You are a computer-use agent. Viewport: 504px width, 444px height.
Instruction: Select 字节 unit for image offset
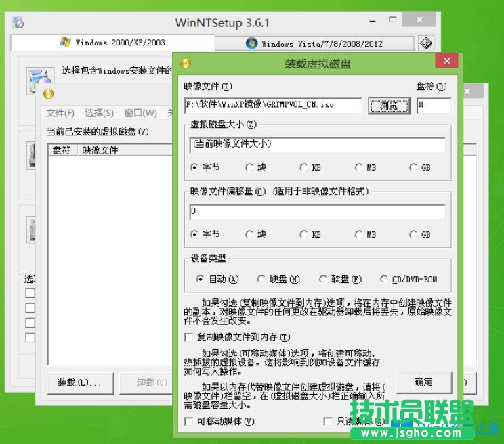[205, 234]
